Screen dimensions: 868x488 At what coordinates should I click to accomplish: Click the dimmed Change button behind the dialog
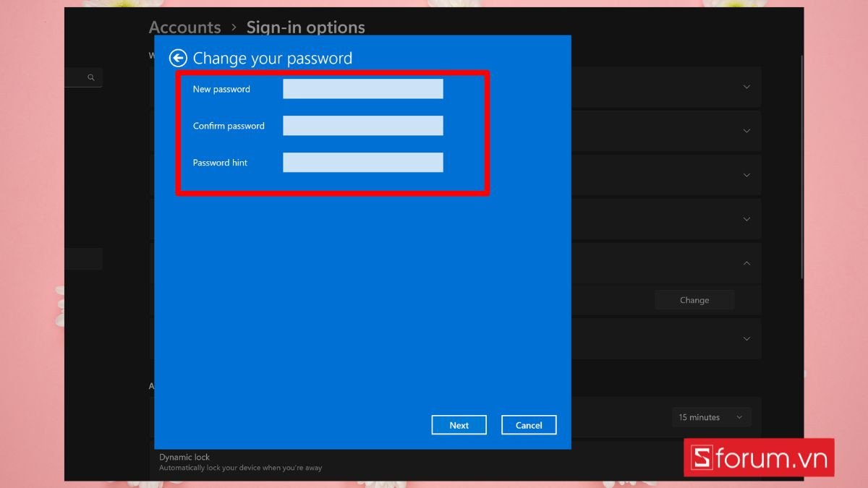694,300
